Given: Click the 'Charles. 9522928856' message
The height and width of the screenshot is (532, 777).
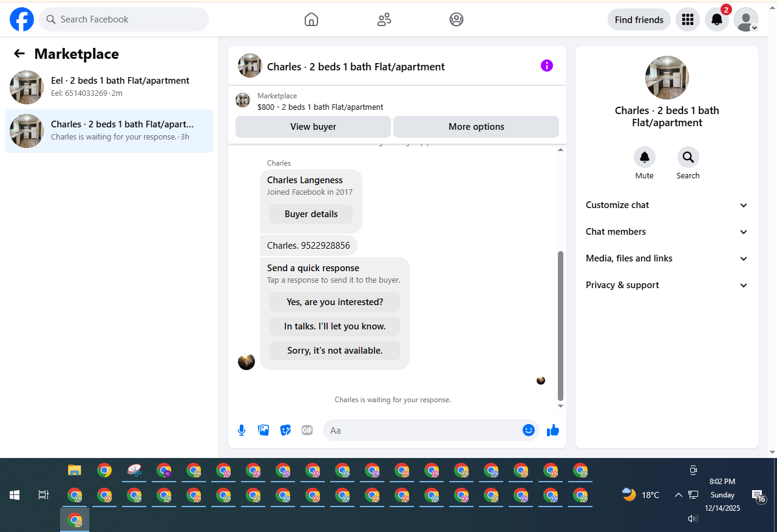Looking at the screenshot, I should pyautogui.click(x=308, y=246).
